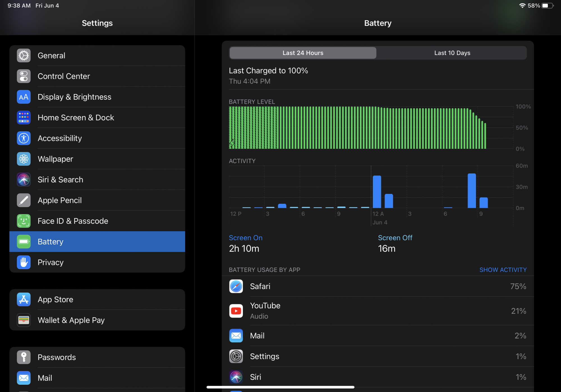Tap the App Store icon
The width and height of the screenshot is (561, 392).
click(24, 299)
